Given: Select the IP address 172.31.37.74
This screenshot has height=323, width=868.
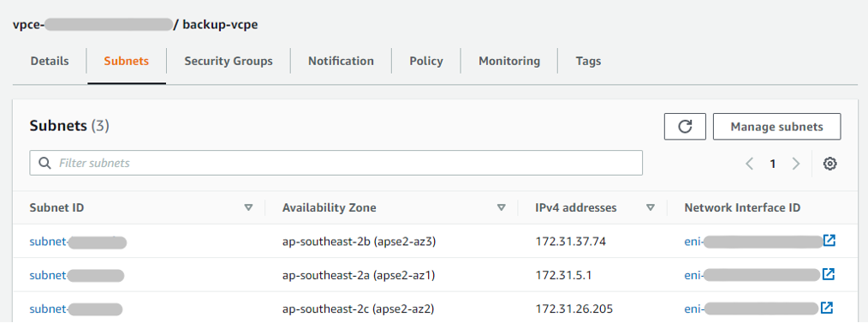Looking at the screenshot, I should (570, 242).
